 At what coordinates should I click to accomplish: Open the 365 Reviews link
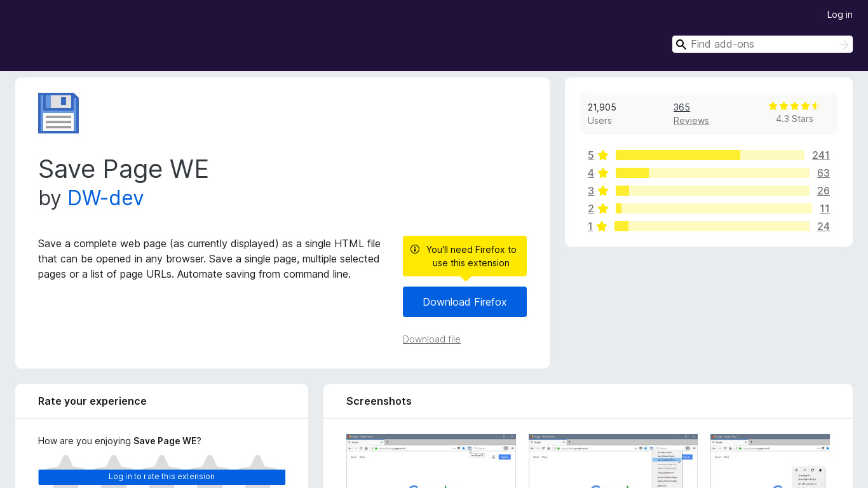tap(691, 114)
